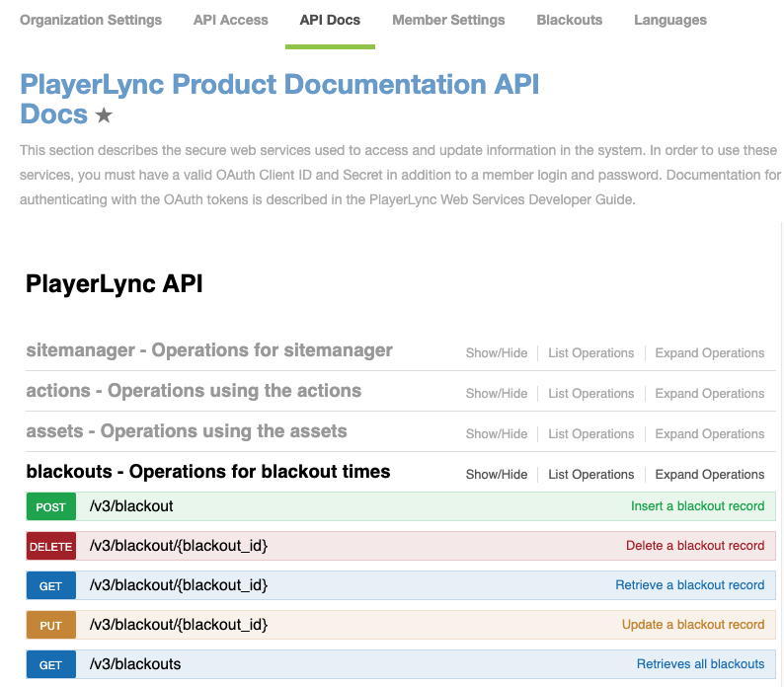784x687 pixels.
Task: Click Expand Operations for assets
Action: 710,434
